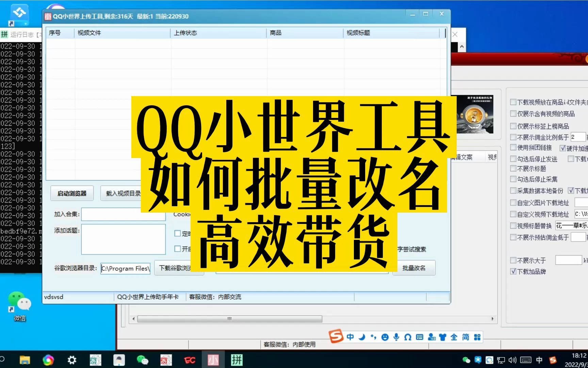Image resolution: width=588 pixels, height=368 pixels.
Task: Click the WeChat icon in the system tray
Action: 467,360
